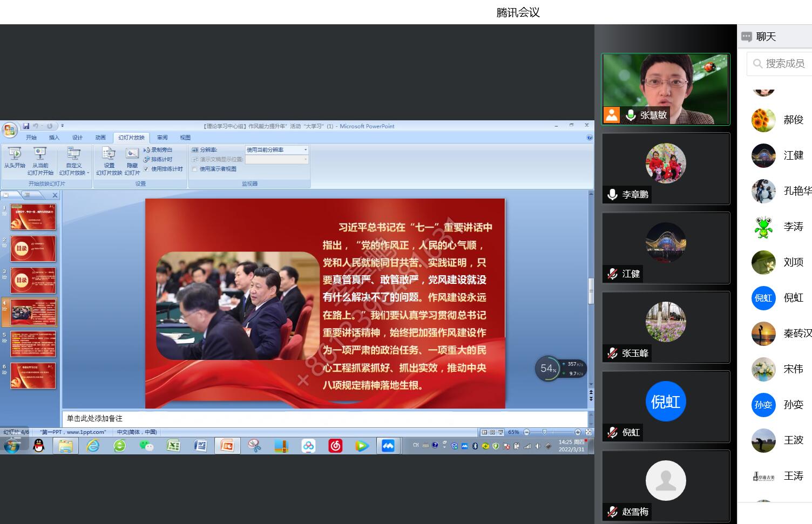Click the host icon on 张慧敏 video tile
This screenshot has width=812, height=524.
(x=612, y=115)
